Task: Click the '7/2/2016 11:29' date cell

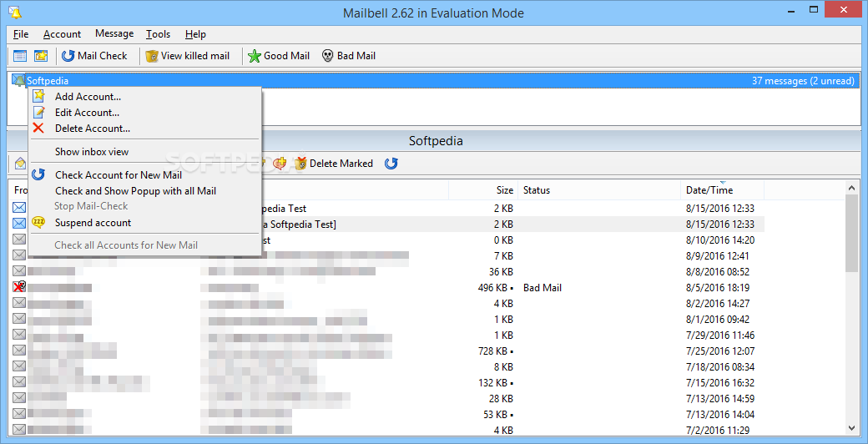Action: point(718,430)
